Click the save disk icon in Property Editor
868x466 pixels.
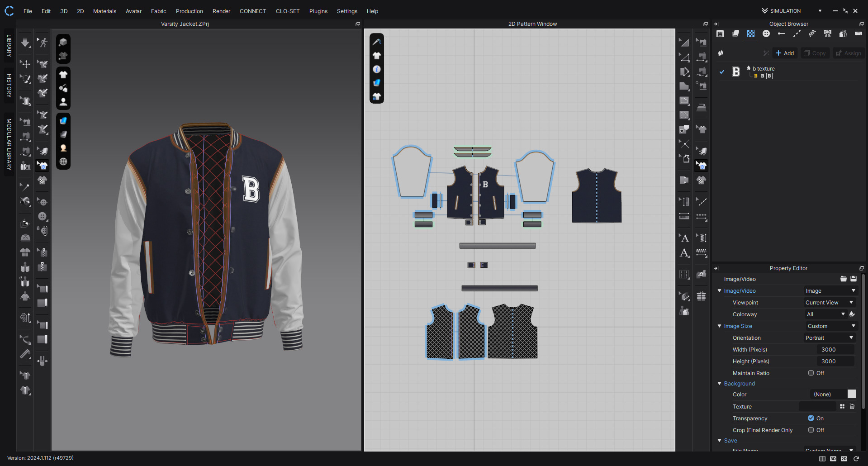854,279
